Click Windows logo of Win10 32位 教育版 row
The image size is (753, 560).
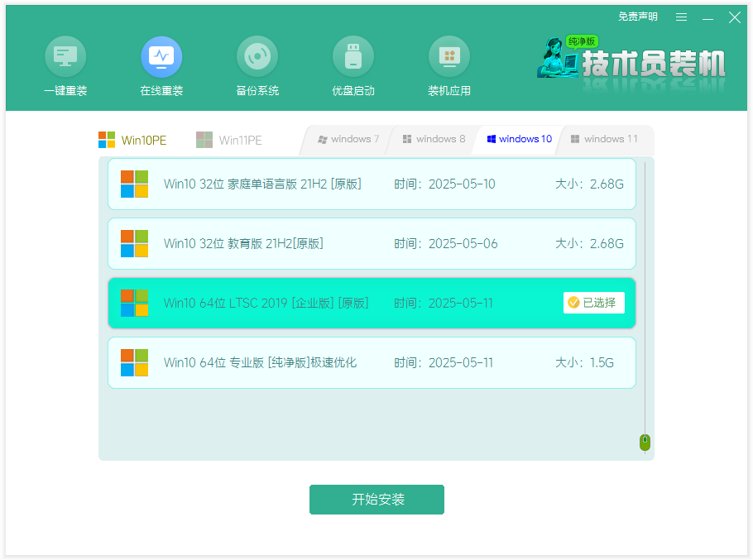pyautogui.click(x=134, y=244)
